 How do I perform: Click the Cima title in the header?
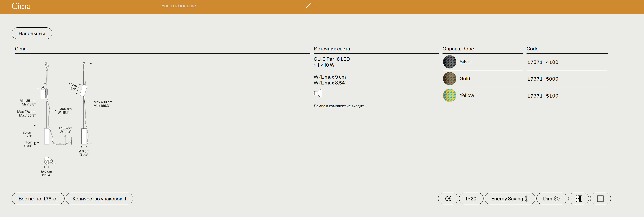(x=21, y=6)
